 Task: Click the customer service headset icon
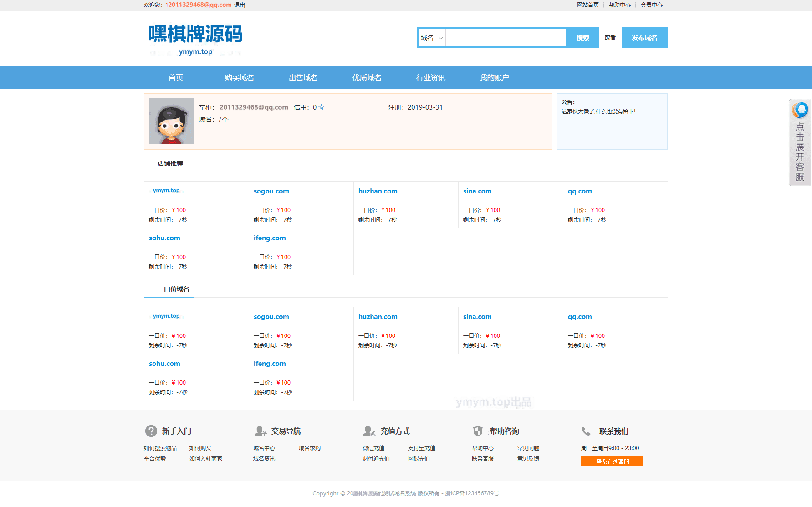tap(800, 110)
